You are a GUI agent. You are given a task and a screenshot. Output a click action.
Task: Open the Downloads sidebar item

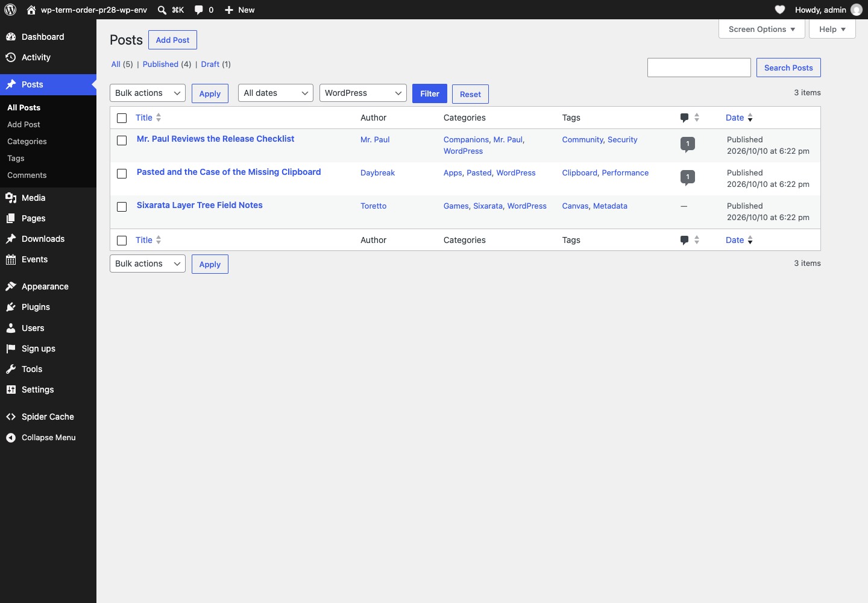[x=48, y=239]
